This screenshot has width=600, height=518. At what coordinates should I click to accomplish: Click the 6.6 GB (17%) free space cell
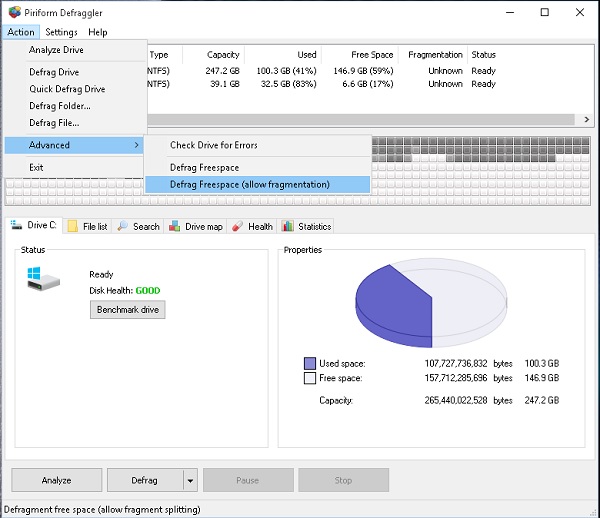(368, 84)
